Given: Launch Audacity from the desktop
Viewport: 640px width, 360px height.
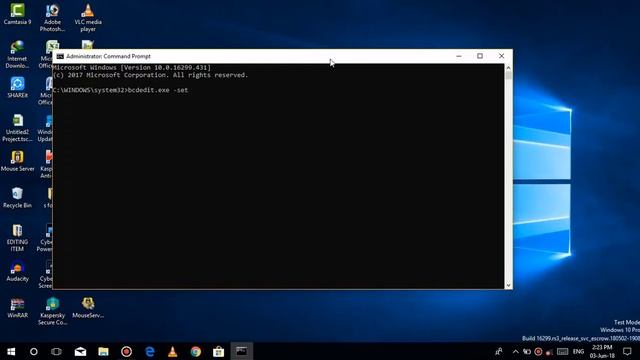Looking at the screenshot, I should [17, 271].
